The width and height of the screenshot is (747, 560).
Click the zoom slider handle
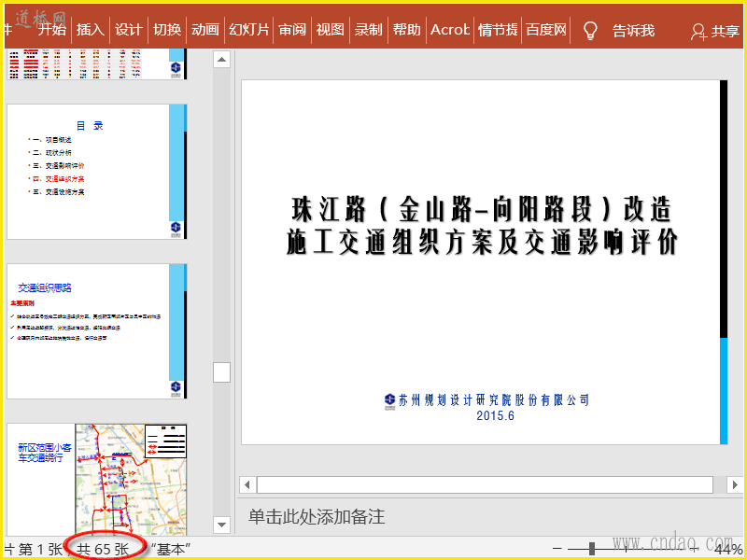tap(592, 549)
